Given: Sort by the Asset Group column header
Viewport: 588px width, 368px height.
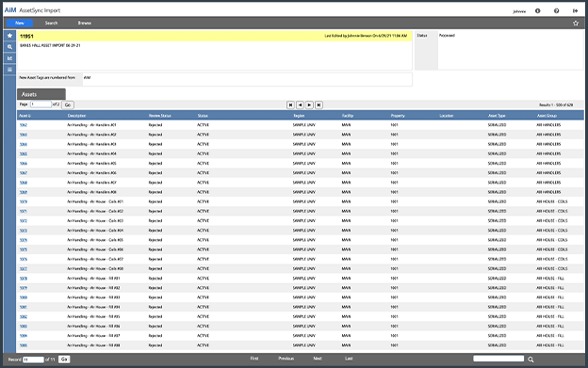Looking at the screenshot, I should (547, 116).
